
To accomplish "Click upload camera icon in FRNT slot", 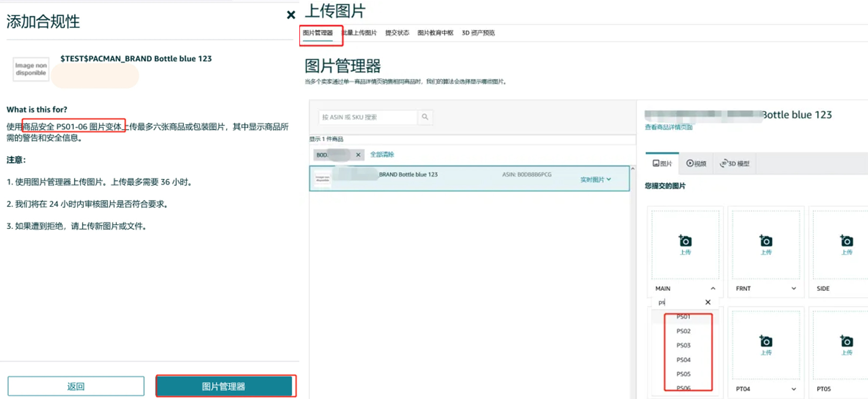I will (766, 241).
